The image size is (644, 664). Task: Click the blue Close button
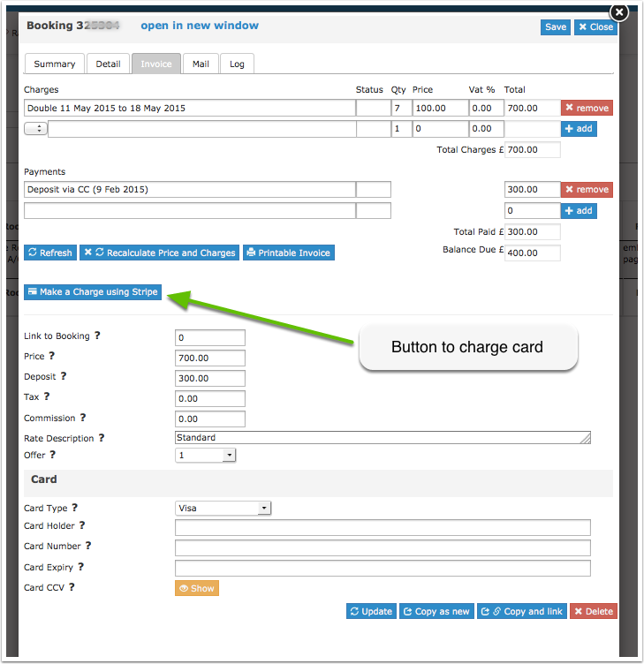pos(595,27)
